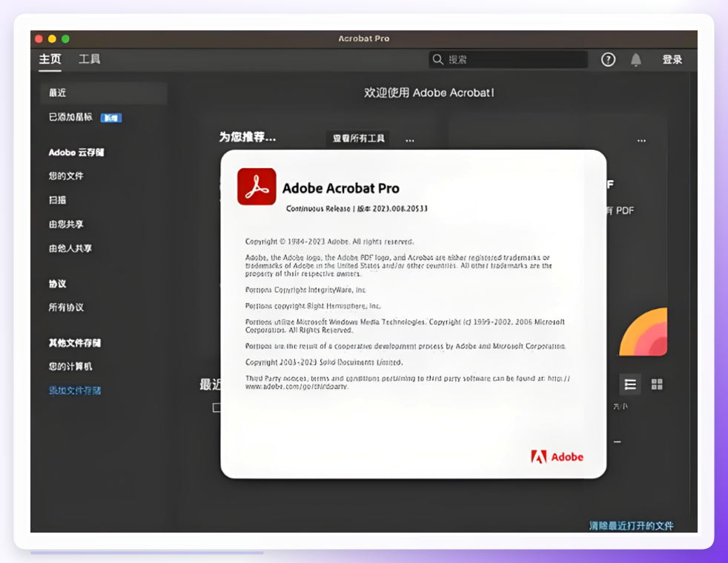Select 最近 in the sidebar
The image size is (728, 563).
point(104,93)
